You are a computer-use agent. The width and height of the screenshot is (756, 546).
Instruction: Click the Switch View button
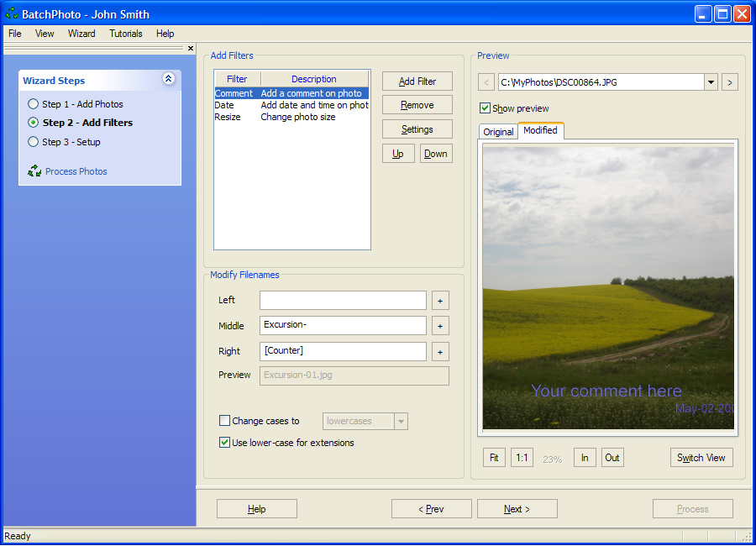coord(701,458)
